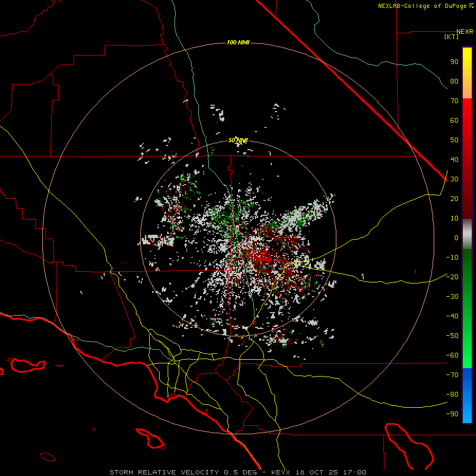
Task: Click the 0 scale value
Action: pos(456,237)
